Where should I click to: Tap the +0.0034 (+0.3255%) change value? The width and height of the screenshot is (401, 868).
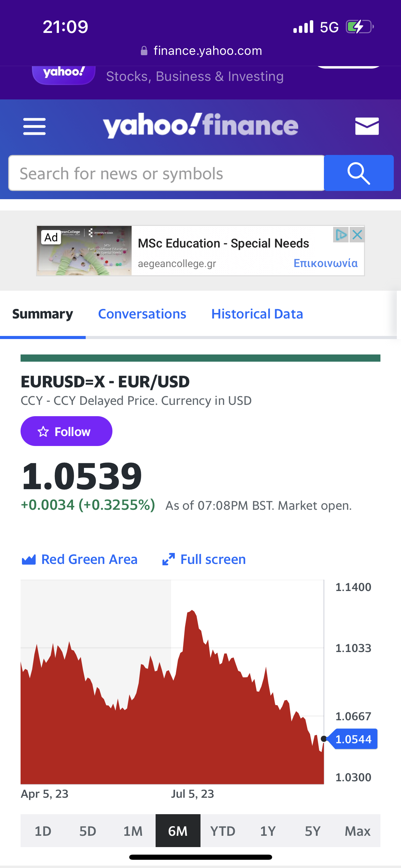tap(88, 505)
